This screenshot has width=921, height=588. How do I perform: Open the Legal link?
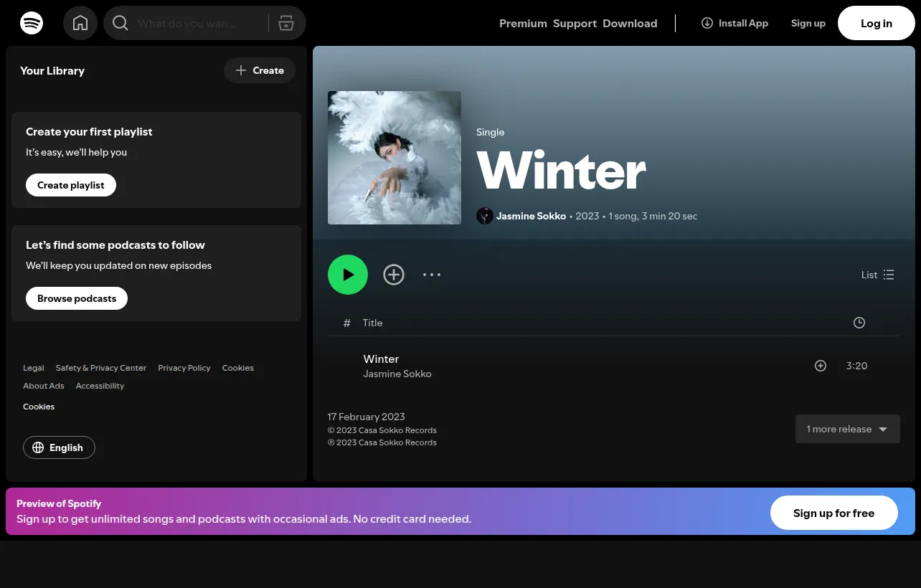[x=34, y=368]
